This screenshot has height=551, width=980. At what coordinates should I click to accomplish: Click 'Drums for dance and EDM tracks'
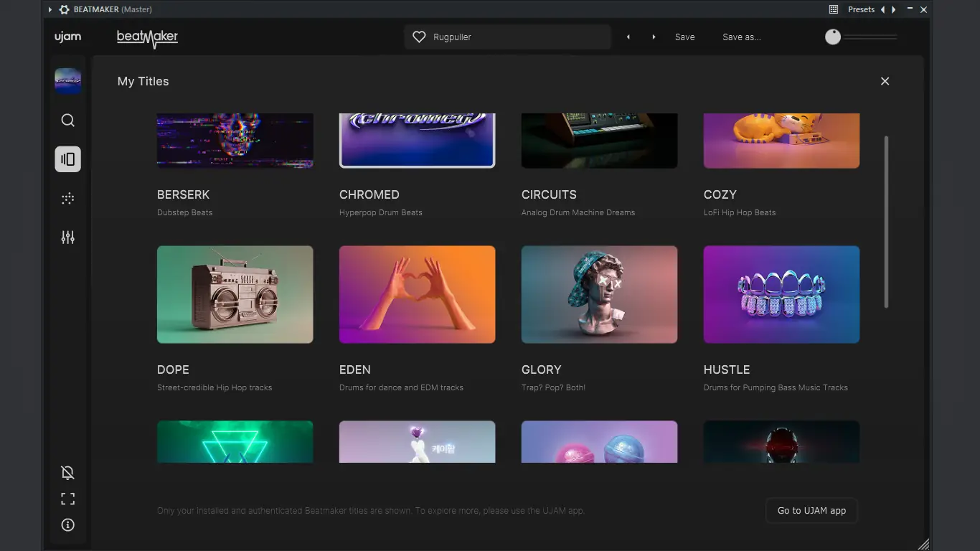(401, 387)
